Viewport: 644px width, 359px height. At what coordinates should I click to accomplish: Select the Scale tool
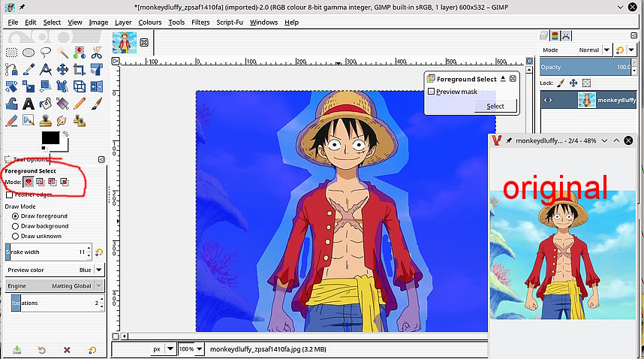point(29,86)
